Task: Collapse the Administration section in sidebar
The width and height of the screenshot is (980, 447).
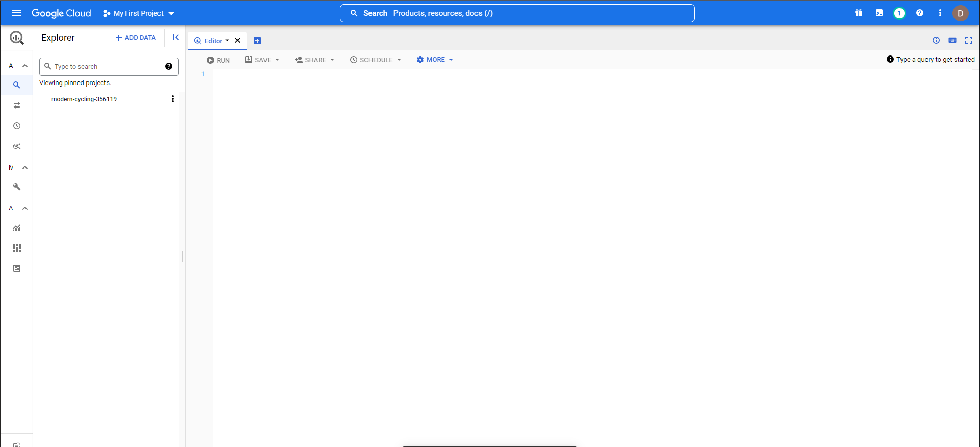Action: tap(25, 208)
